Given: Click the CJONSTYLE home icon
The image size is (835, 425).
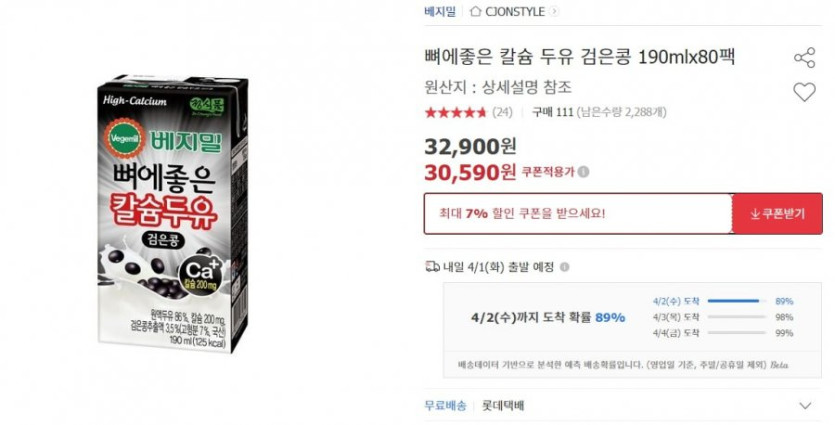Looking at the screenshot, I should click(x=476, y=11).
